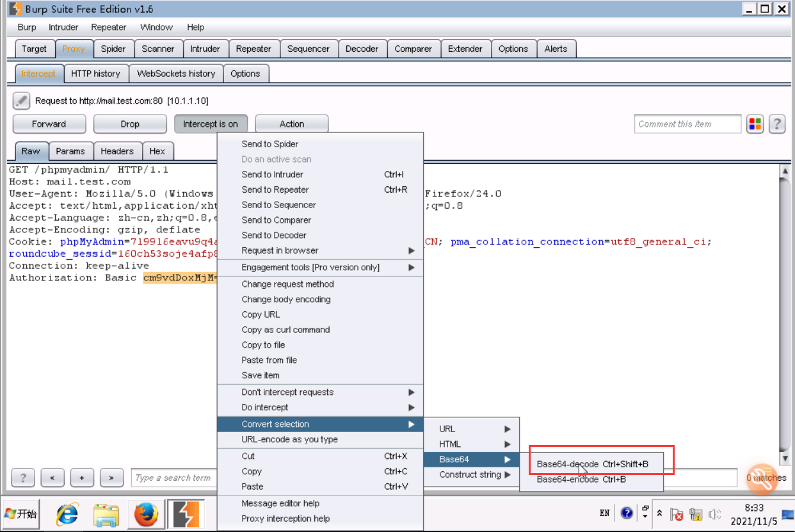Select Send to Comparer
The image size is (795, 532).
coord(320,220)
